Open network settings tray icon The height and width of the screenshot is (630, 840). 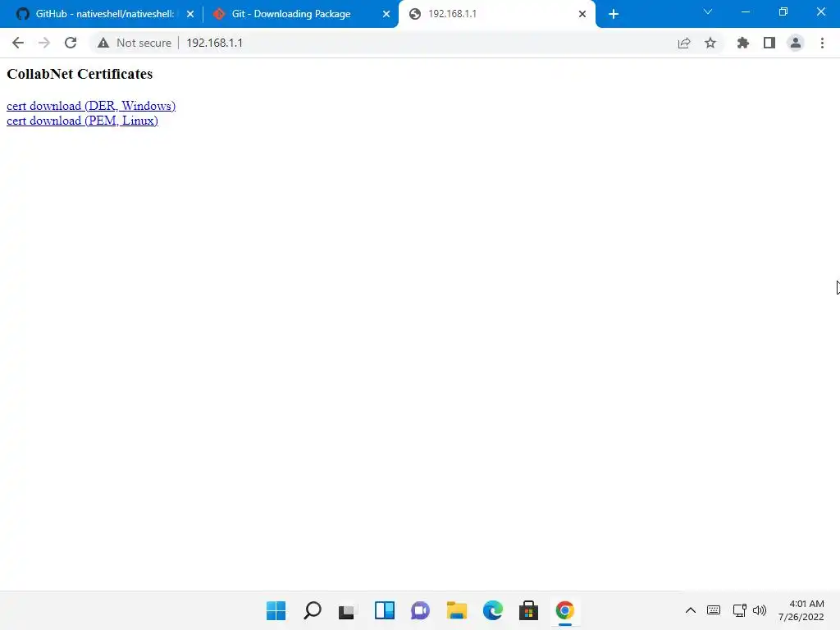pos(740,610)
